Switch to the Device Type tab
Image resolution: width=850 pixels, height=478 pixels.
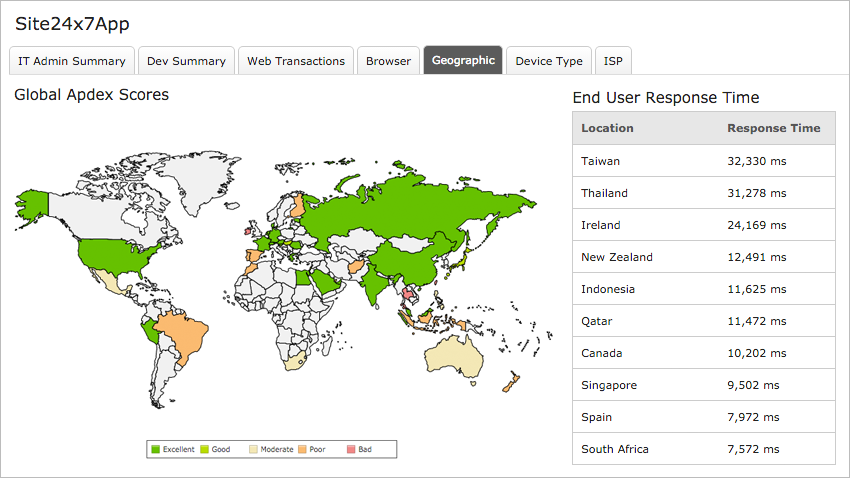click(549, 61)
